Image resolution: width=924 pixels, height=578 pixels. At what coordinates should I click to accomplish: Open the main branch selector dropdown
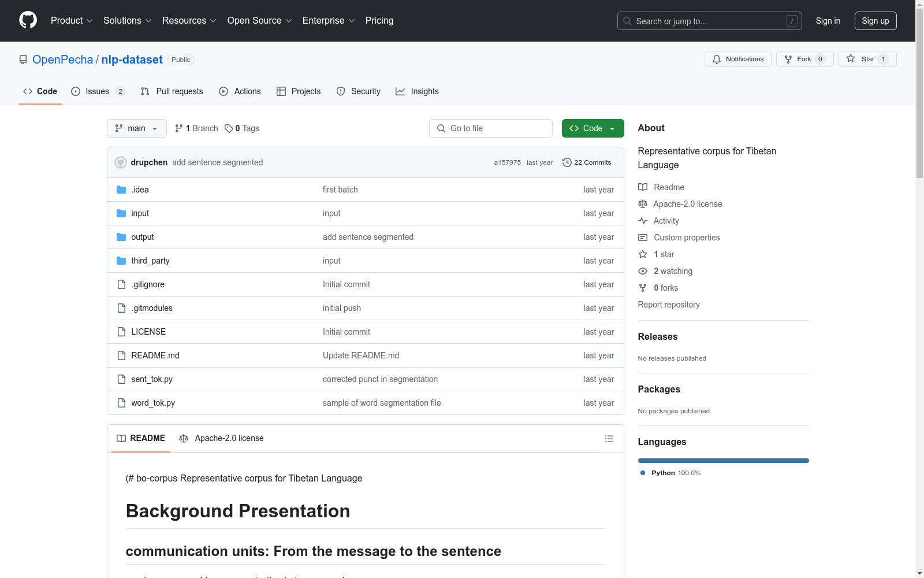coord(137,128)
